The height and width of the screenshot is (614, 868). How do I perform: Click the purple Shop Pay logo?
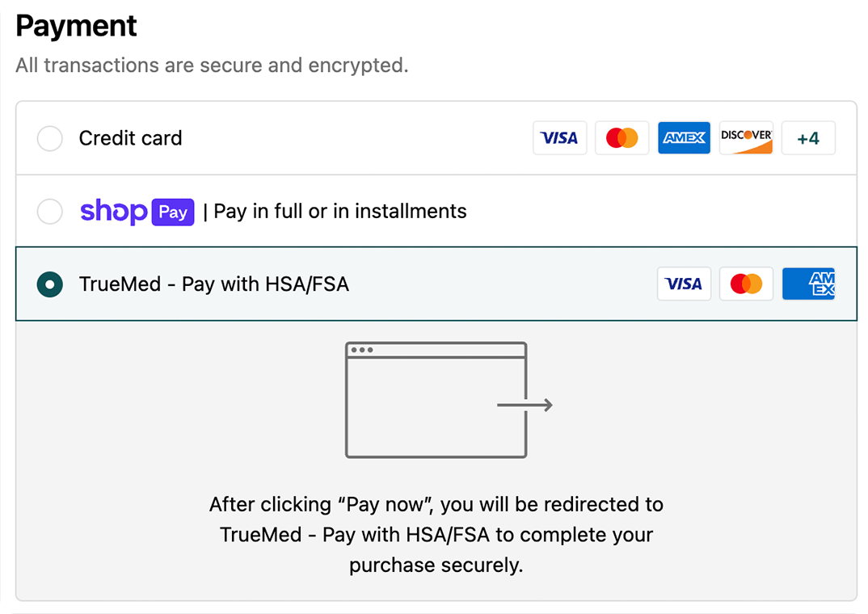pos(137,212)
